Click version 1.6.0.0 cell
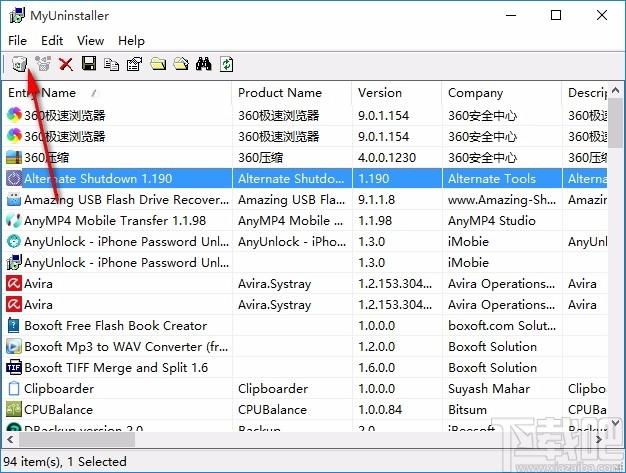This screenshot has height=473, width=626. tap(376, 367)
